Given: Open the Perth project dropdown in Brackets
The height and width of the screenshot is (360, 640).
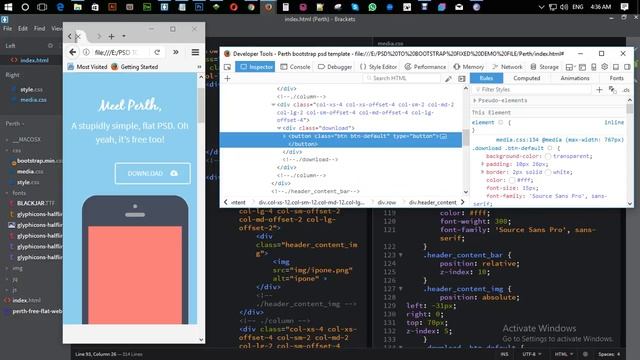Looking at the screenshot, I should pyautogui.click(x=15, y=124).
